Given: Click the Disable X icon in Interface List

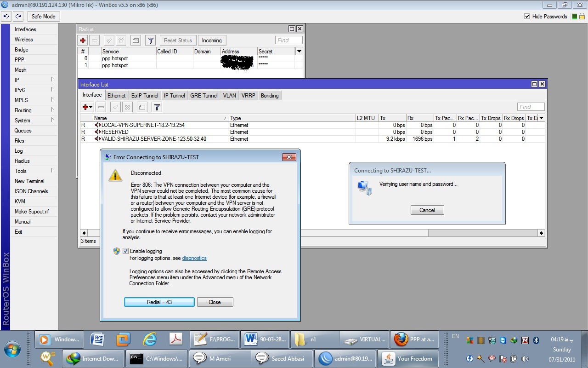Looking at the screenshot, I should [x=127, y=107].
